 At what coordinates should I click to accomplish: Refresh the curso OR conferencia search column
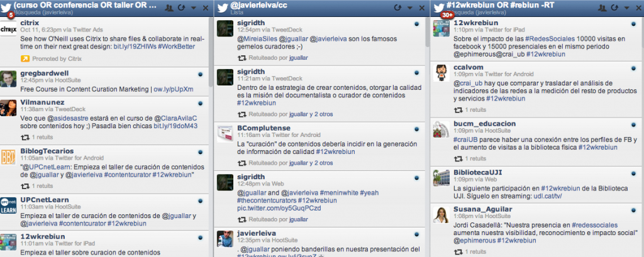point(182,8)
